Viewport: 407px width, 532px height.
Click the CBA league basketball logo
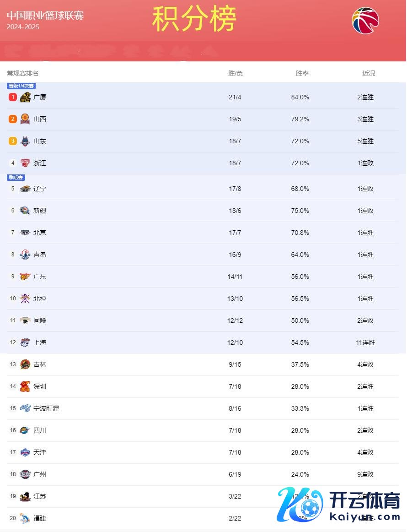[365, 20]
